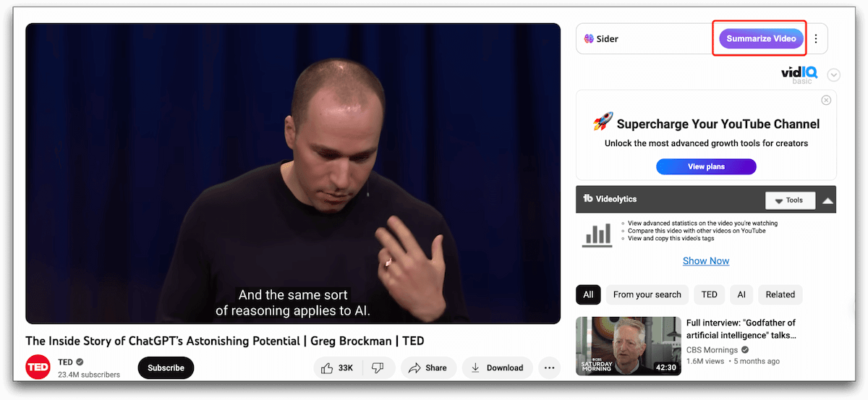Collapse the Videolytics panel with triangle
This screenshot has height=400, width=868.
coord(827,200)
